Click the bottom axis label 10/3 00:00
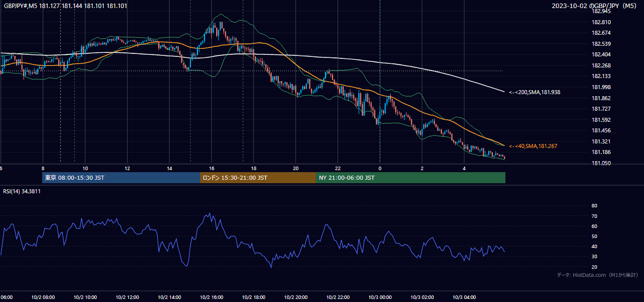This screenshot has height=302, width=644. pos(380,297)
